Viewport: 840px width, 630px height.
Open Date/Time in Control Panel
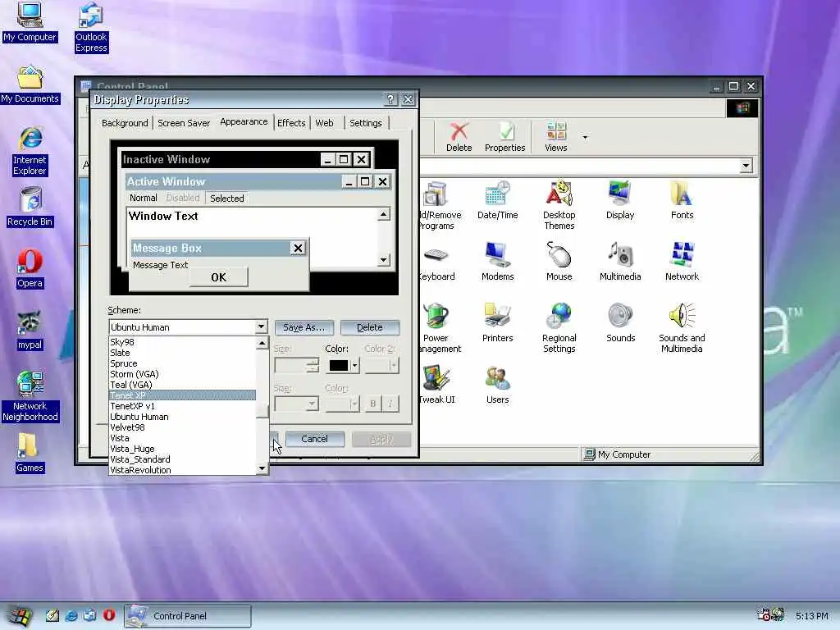(x=497, y=201)
